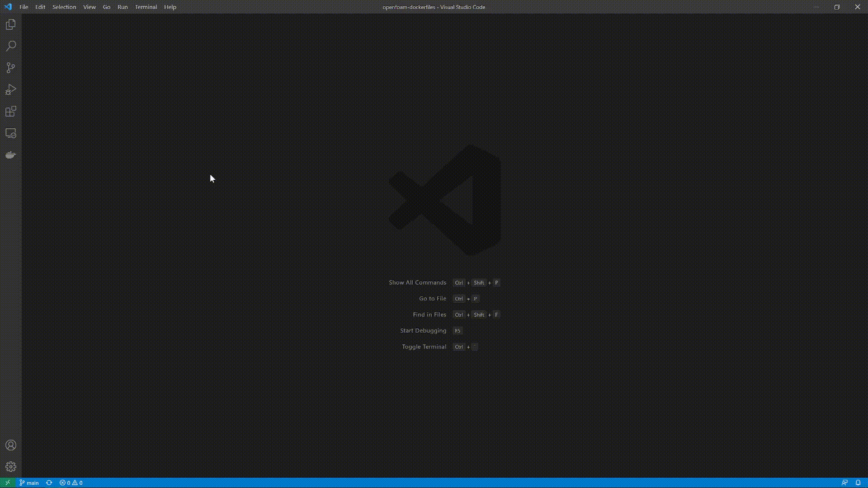This screenshot has height=488, width=868.
Task: Expand the View menu options
Action: coord(89,7)
